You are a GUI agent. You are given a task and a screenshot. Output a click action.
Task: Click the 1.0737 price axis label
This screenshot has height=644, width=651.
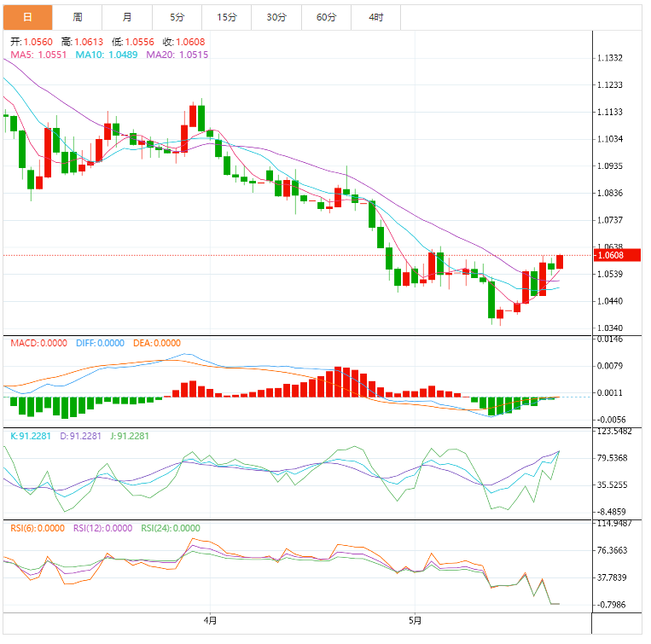pos(610,220)
